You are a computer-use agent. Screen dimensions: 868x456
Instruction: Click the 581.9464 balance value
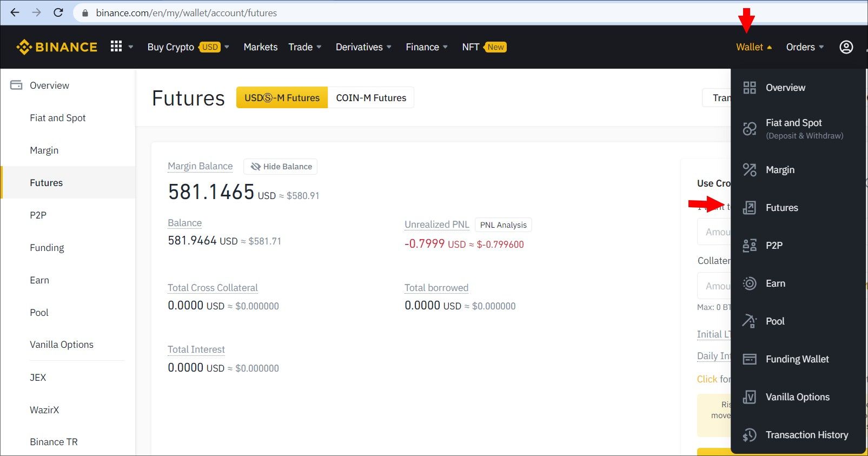pos(192,241)
